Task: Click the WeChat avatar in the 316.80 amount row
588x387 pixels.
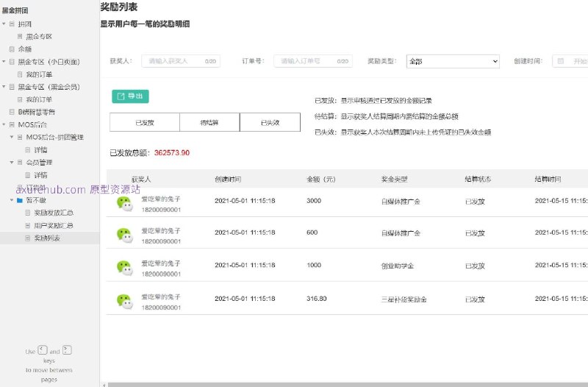Action: pos(124,302)
